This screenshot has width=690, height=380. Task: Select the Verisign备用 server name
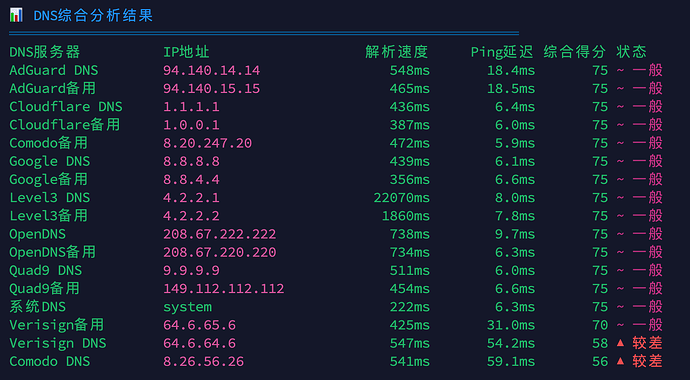tap(57, 325)
